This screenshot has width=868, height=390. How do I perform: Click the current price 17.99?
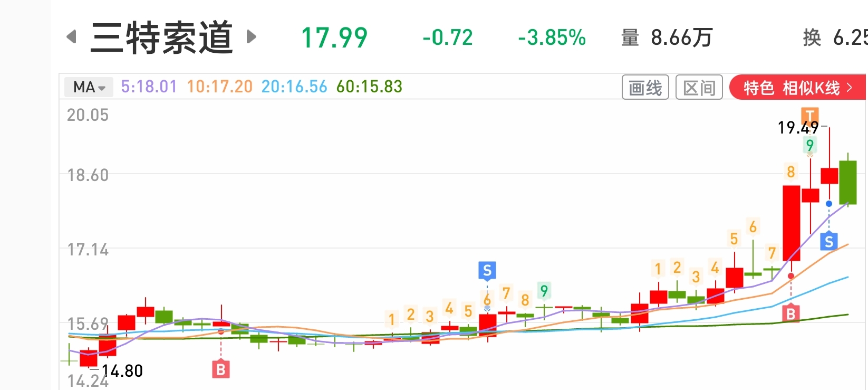[334, 37]
